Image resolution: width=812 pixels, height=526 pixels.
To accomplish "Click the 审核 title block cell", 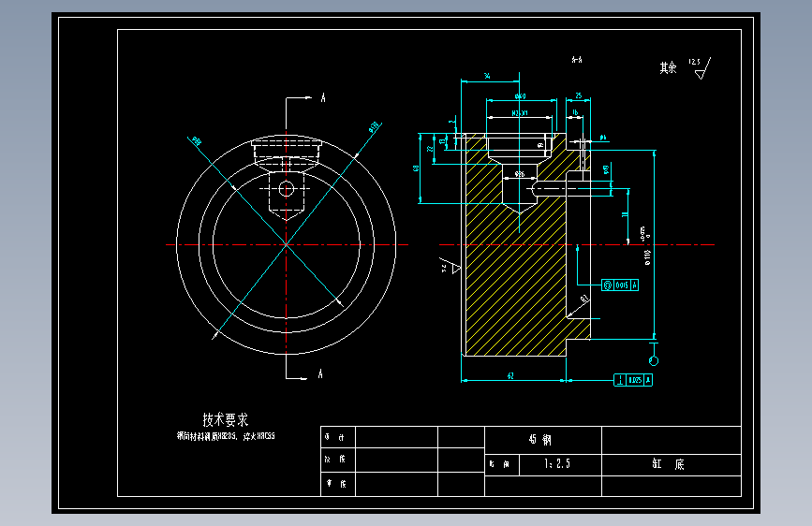I will (x=336, y=484).
